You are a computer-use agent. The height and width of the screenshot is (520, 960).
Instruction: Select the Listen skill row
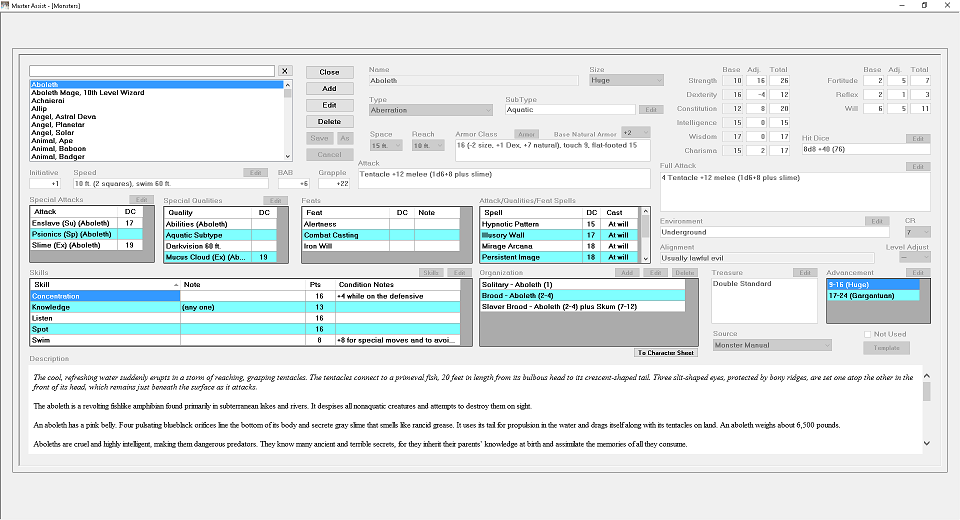(x=245, y=318)
